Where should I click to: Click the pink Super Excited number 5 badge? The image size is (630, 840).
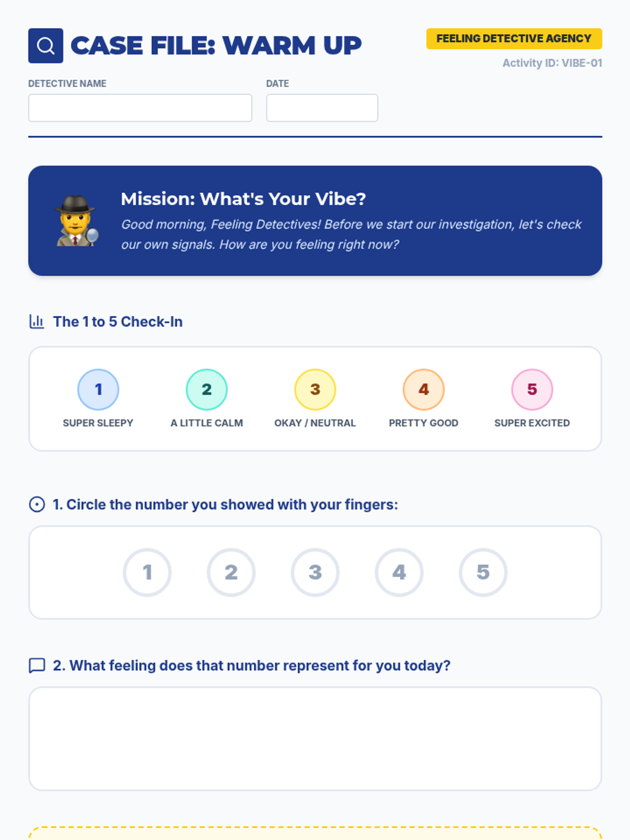tap(532, 390)
